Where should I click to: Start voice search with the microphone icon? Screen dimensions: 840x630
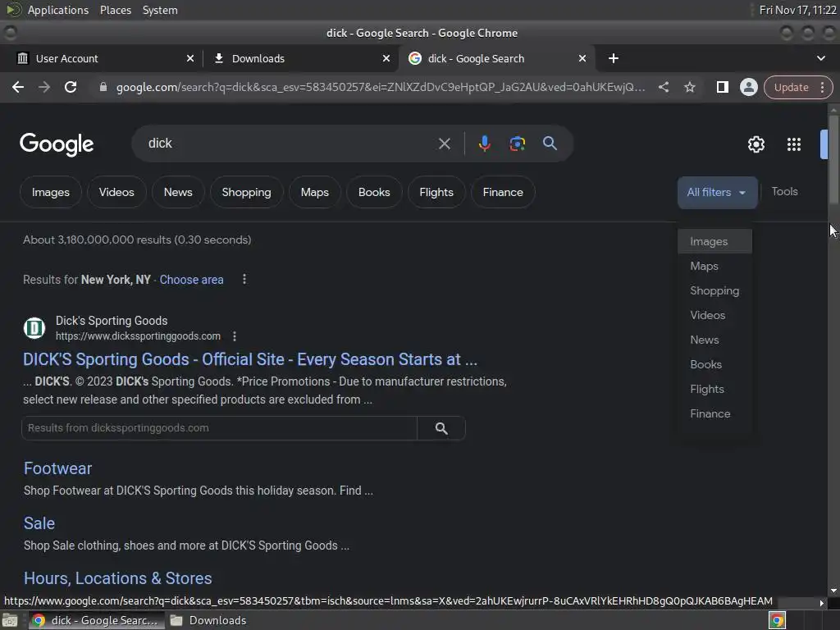[484, 144]
